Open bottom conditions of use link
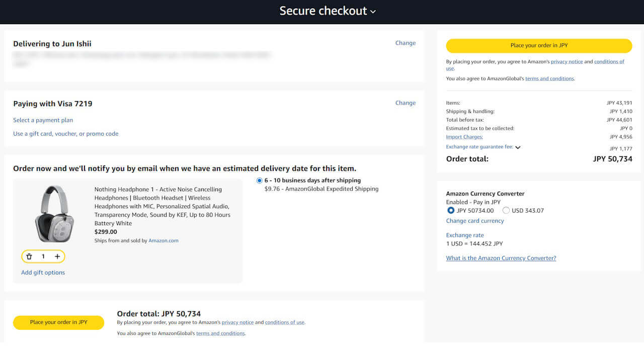The image size is (644, 362). pyautogui.click(x=285, y=322)
